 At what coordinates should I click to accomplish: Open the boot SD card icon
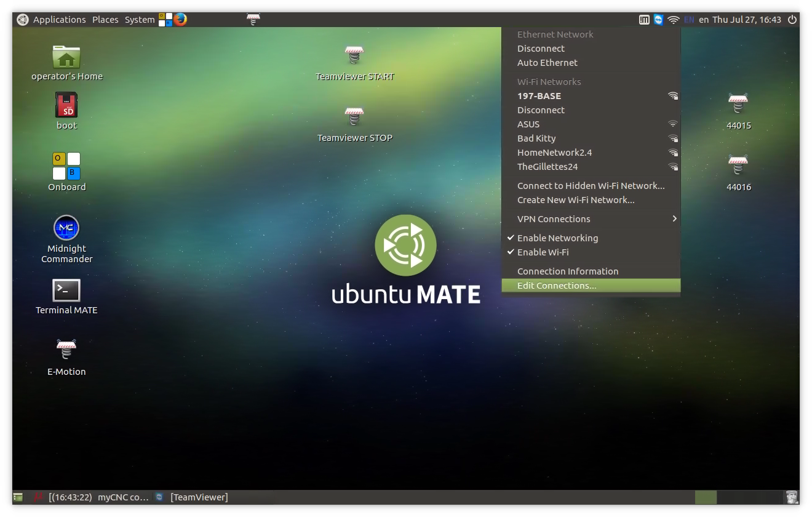click(x=66, y=105)
